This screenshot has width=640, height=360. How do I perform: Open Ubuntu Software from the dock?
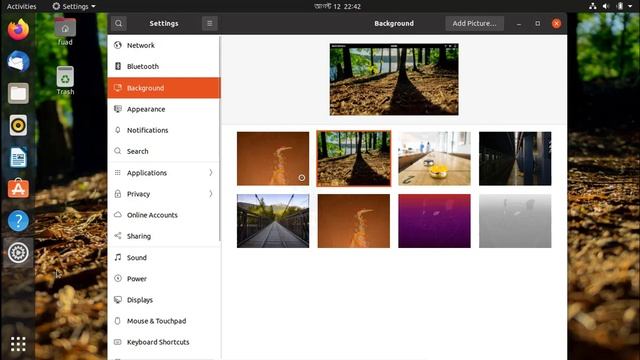(x=18, y=189)
